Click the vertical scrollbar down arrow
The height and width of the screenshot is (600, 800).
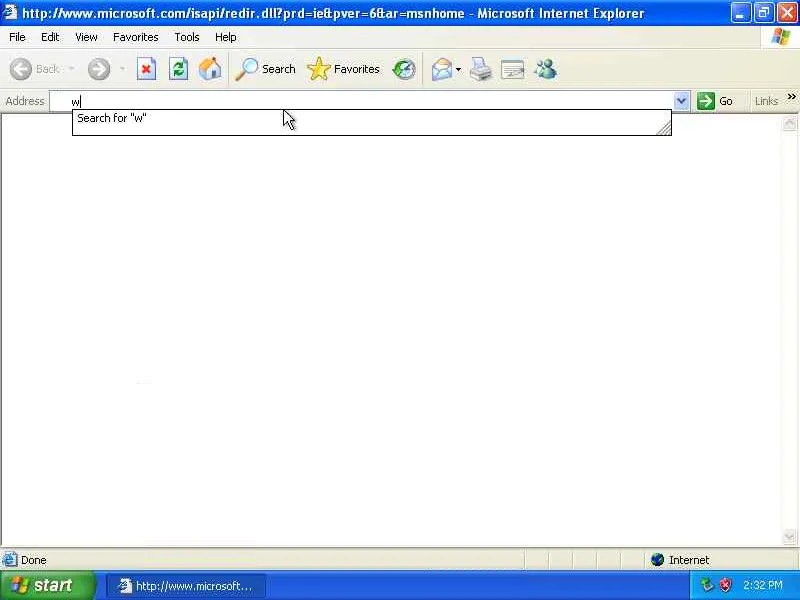coord(789,536)
